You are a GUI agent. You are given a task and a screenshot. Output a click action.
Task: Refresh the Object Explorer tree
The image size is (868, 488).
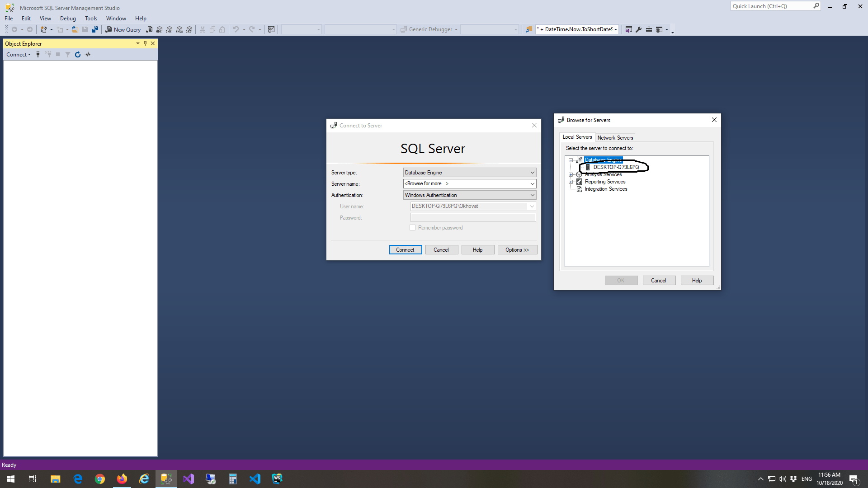pyautogui.click(x=78, y=54)
